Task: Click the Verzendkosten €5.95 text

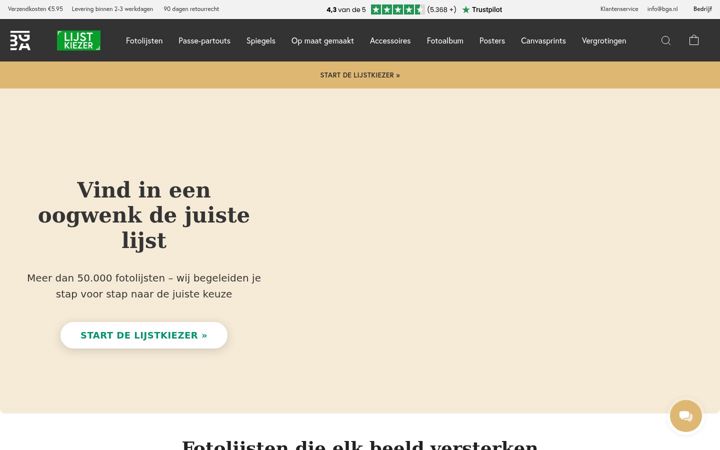Action: pos(35,9)
